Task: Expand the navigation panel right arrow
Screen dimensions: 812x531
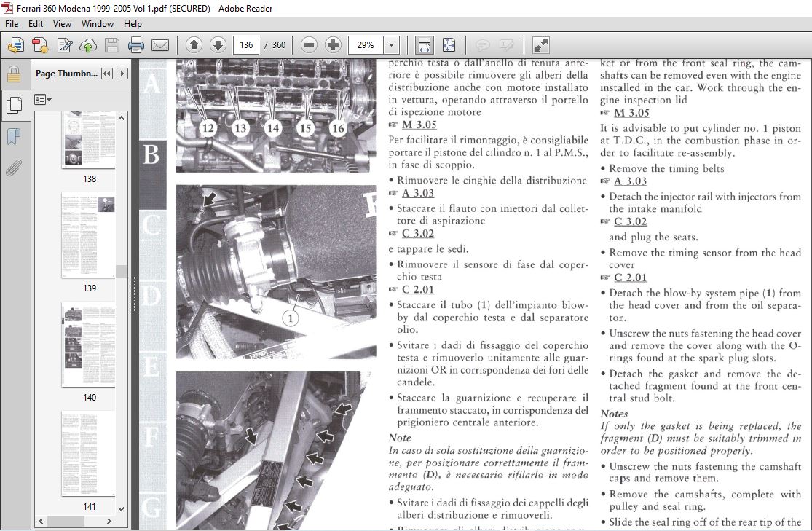Action: (122, 74)
